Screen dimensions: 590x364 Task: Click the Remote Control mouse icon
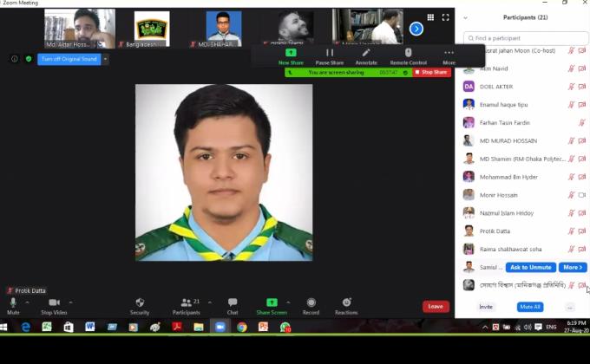click(x=408, y=54)
